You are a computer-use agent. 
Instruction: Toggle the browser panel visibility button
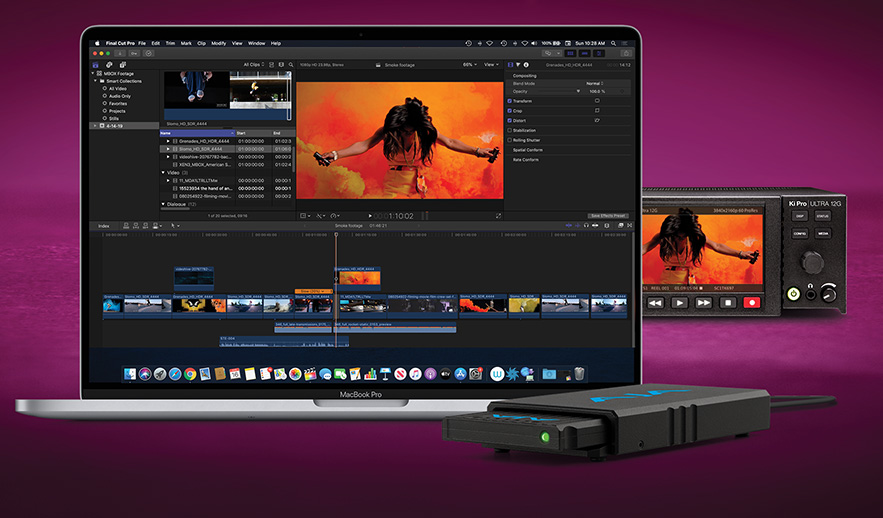click(570, 53)
